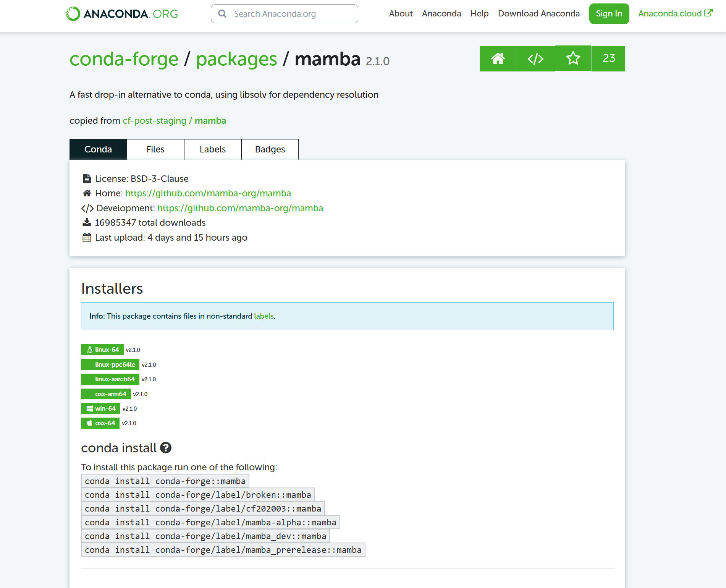Click inside the Search Anaconda.org field
Image resolution: width=726 pixels, height=588 pixels.
coord(285,13)
